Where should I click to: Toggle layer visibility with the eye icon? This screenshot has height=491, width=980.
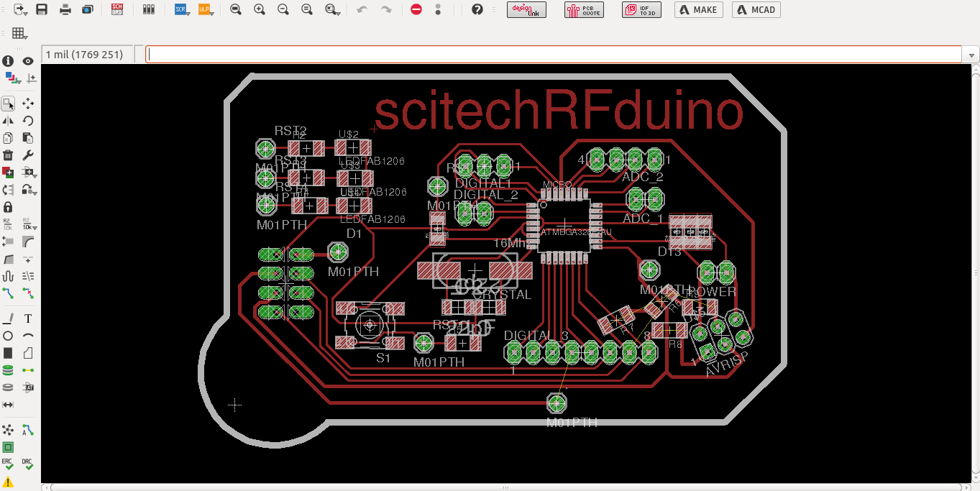tap(28, 61)
